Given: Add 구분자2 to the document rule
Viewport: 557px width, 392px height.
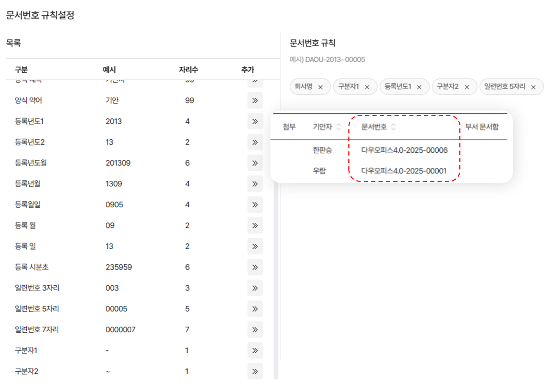Looking at the screenshot, I should coord(255,371).
